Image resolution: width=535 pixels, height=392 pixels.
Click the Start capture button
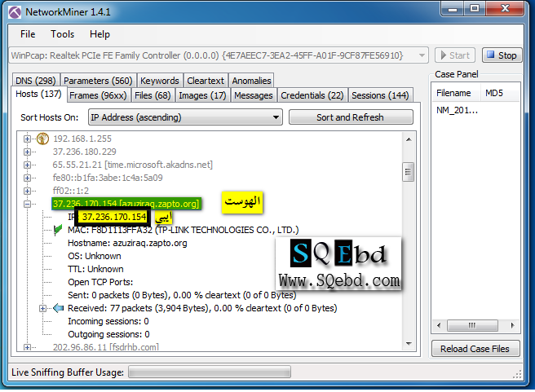click(454, 55)
